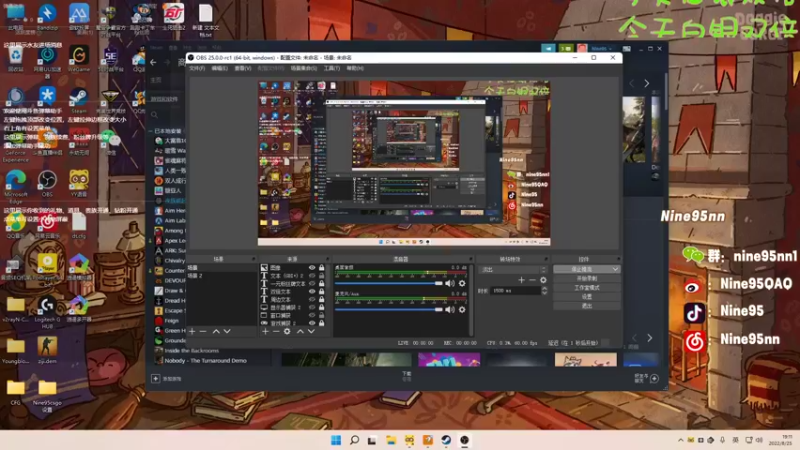Toggle lock on 窗口捕获 source
800x450 pixels.
click(x=321, y=315)
